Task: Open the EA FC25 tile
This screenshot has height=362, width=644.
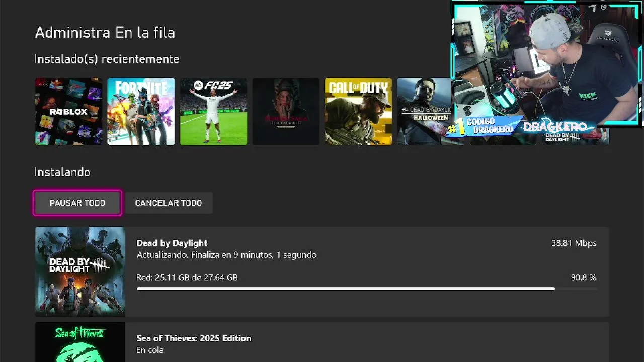Action: click(x=213, y=112)
